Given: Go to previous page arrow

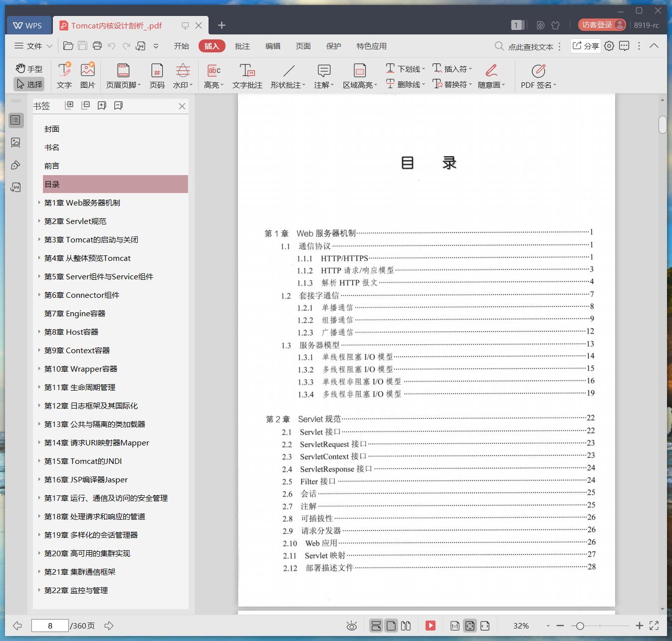Looking at the screenshot, I should [17, 626].
